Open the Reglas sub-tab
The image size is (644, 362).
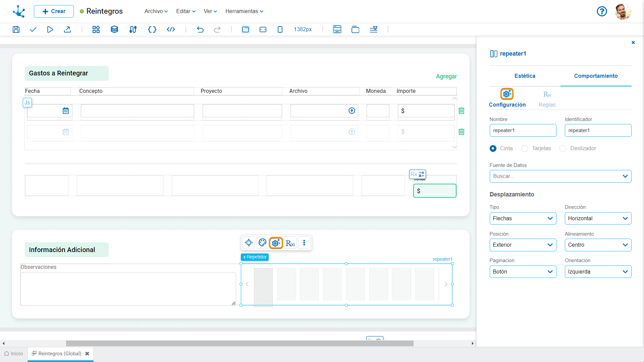click(x=547, y=99)
